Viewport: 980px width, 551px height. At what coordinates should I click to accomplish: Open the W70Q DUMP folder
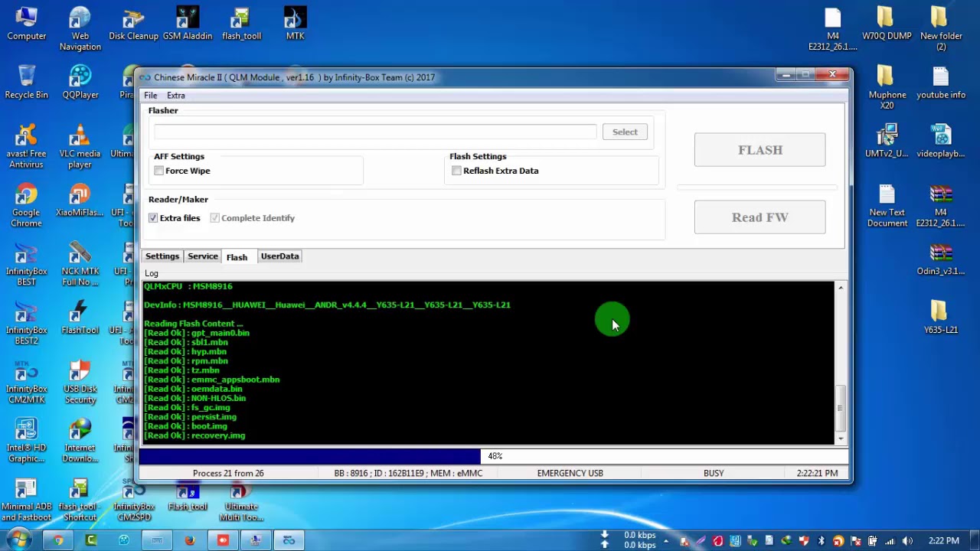coord(887,24)
